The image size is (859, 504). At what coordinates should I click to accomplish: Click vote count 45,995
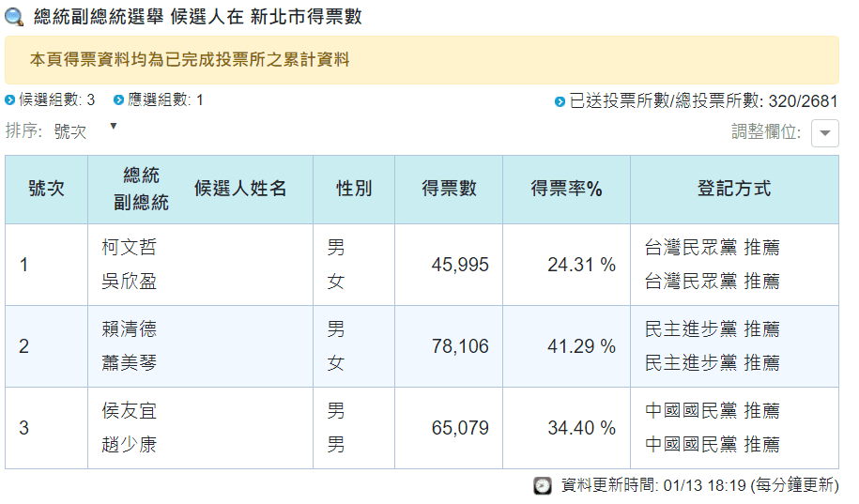click(x=460, y=266)
